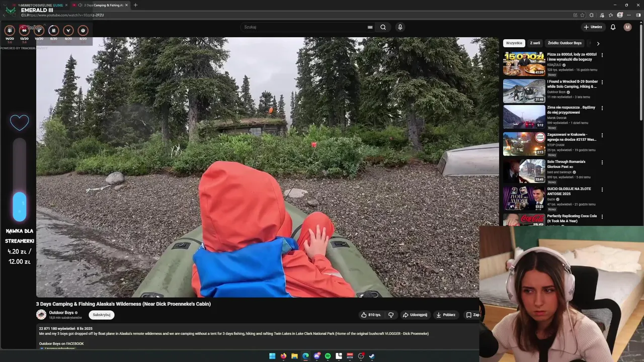Open the YouTube account avatar 'M'
Image resolution: width=644 pixels, height=362 pixels.
coord(627,27)
